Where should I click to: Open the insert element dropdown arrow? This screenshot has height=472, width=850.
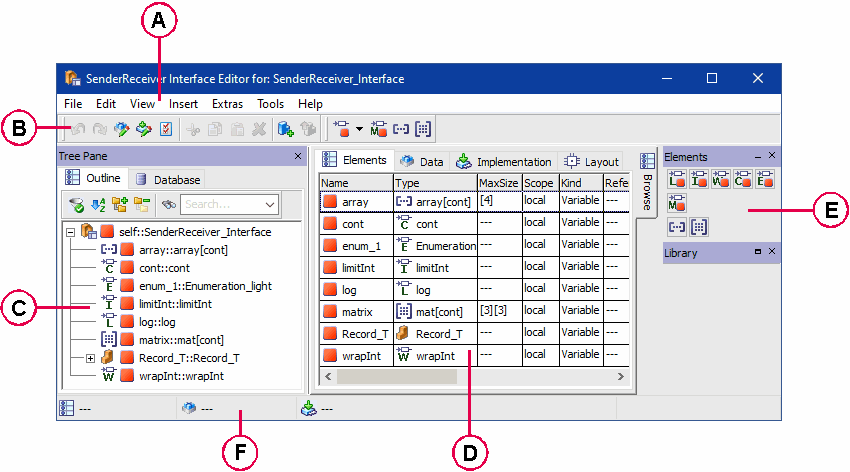tap(359, 129)
